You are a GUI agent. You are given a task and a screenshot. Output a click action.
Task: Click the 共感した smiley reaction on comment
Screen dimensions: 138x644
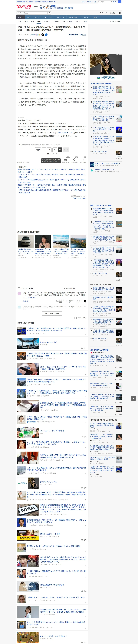click(x=57, y=301)
